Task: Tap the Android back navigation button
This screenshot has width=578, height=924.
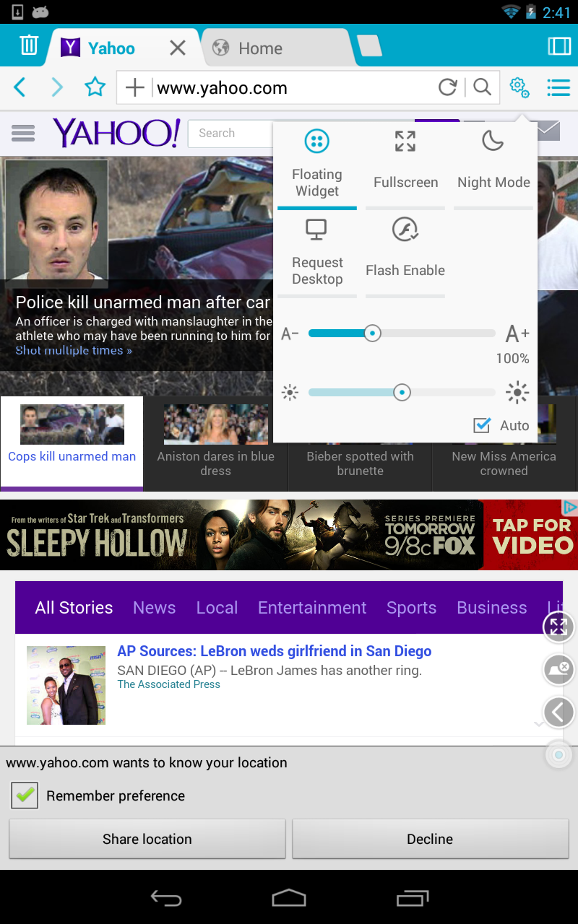Action: (165, 897)
